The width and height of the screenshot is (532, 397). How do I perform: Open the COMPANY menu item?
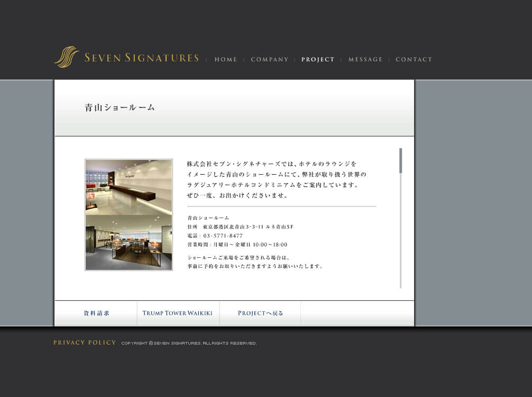[x=270, y=59]
